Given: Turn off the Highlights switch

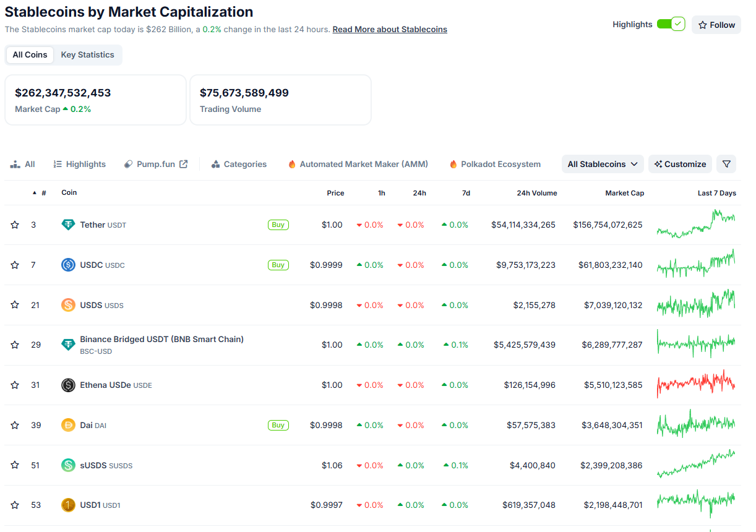Looking at the screenshot, I should [671, 24].
